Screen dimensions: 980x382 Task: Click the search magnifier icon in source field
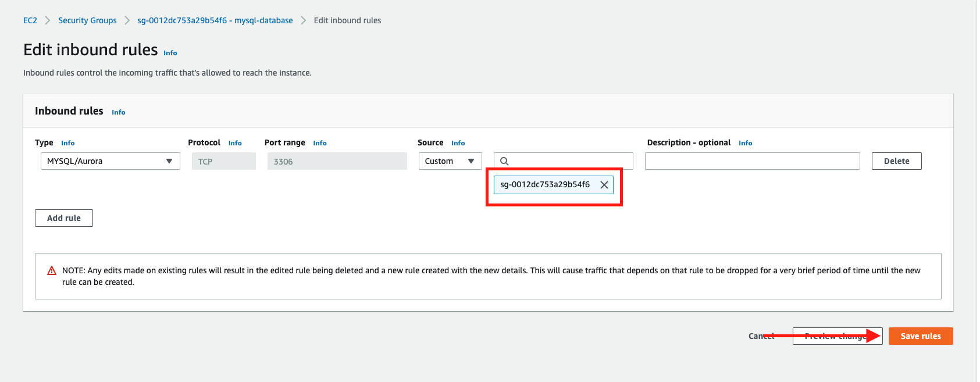tap(504, 161)
